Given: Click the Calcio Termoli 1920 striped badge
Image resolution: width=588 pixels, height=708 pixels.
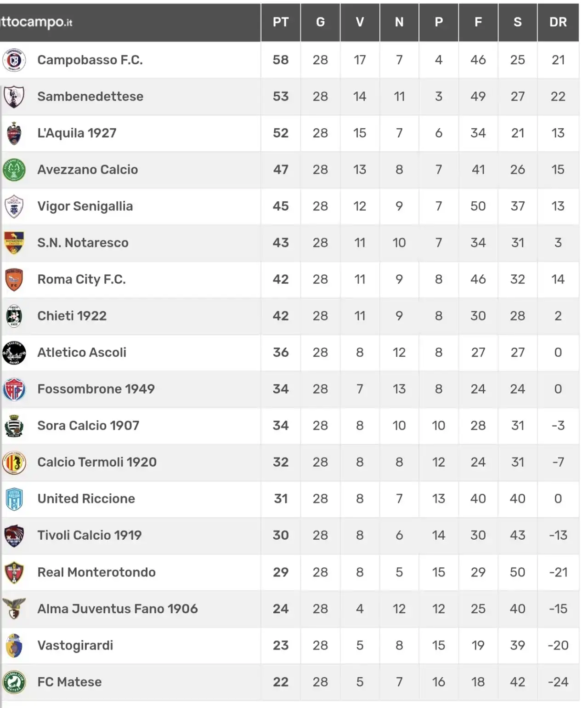Looking at the screenshot, I should pyautogui.click(x=14, y=462).
